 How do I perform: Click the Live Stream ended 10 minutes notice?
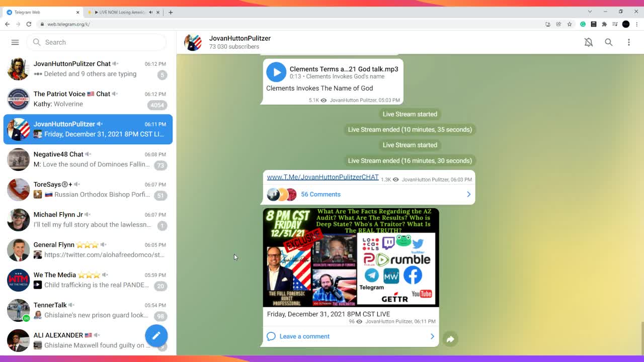click(410, 129)
